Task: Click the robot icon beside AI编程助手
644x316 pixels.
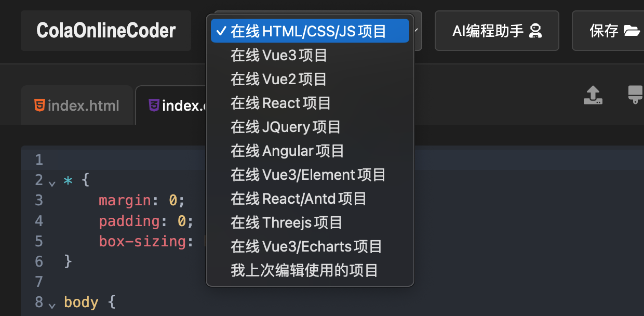Action: pyautogui.click(x=535, y=31)
